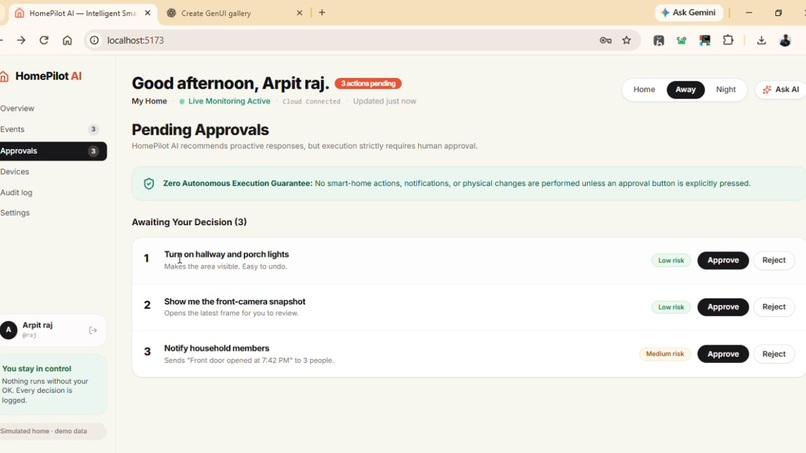This screenshot has width=806, height=453.
Task: Click the 3 actions pending badge
Action: coord(368,83)
